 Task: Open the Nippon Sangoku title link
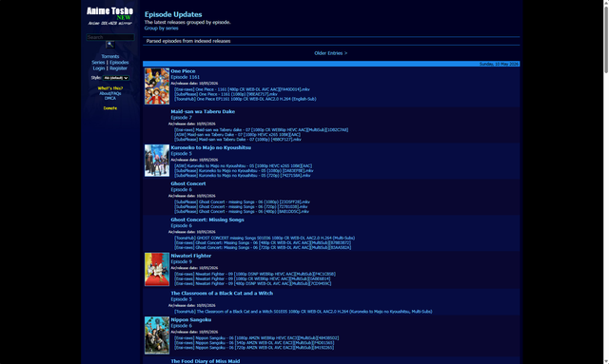click(191, 319)
